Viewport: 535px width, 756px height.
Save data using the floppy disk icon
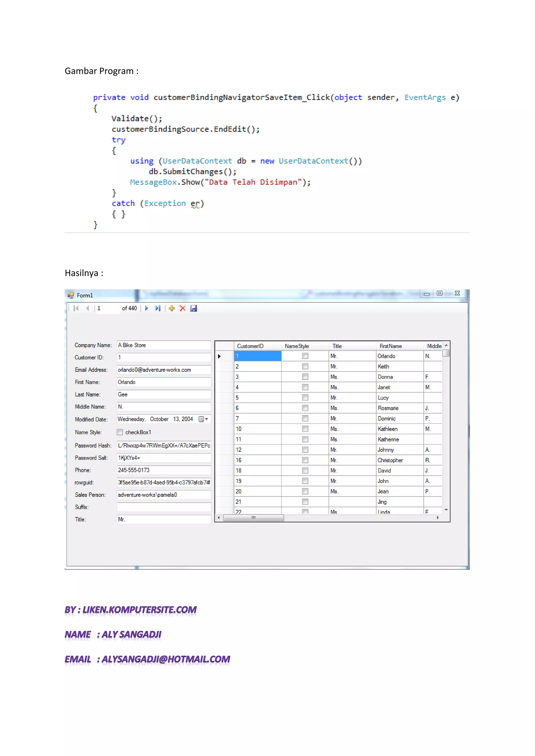click(194, 308)
